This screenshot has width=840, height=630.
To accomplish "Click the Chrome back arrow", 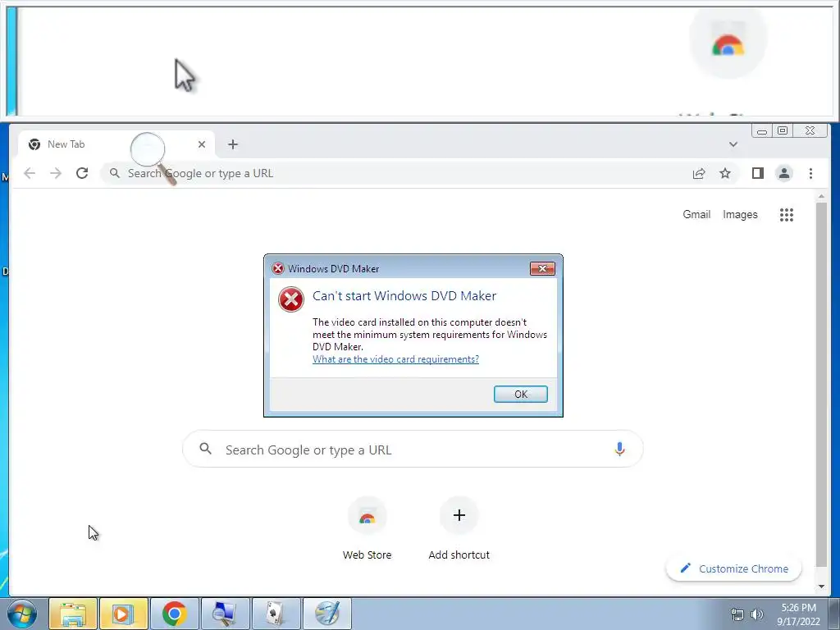I will [30, 173].
